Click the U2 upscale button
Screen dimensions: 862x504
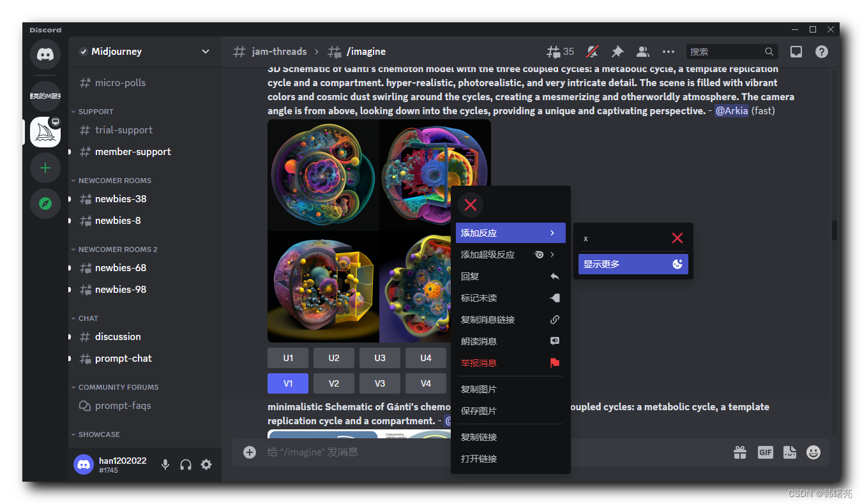coord(334,358)
